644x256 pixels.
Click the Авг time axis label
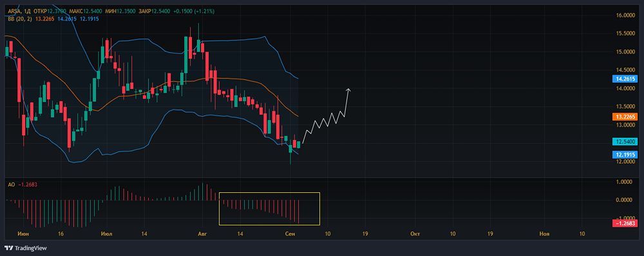[202, 233]
